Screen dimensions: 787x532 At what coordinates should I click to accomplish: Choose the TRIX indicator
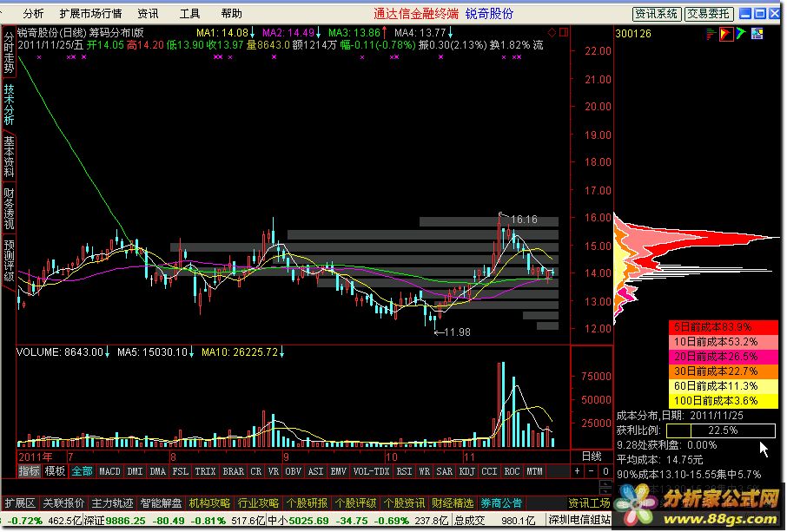(205, 472)
